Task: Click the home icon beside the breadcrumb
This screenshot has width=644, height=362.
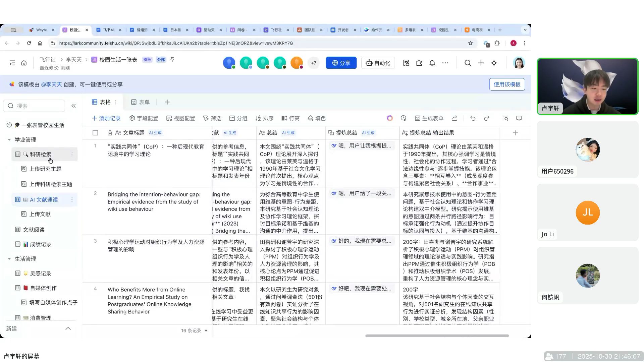Action: (x=24, y=63)
